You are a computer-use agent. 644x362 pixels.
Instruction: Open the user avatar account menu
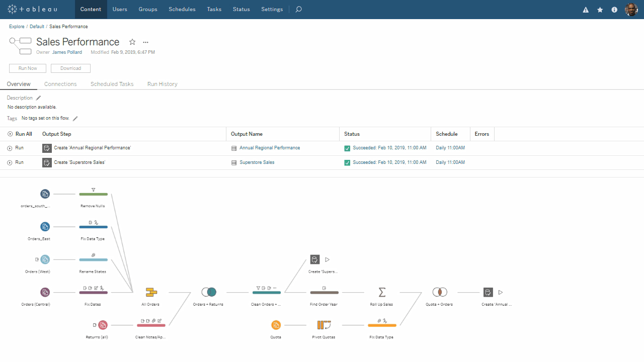tap(631, 10)
